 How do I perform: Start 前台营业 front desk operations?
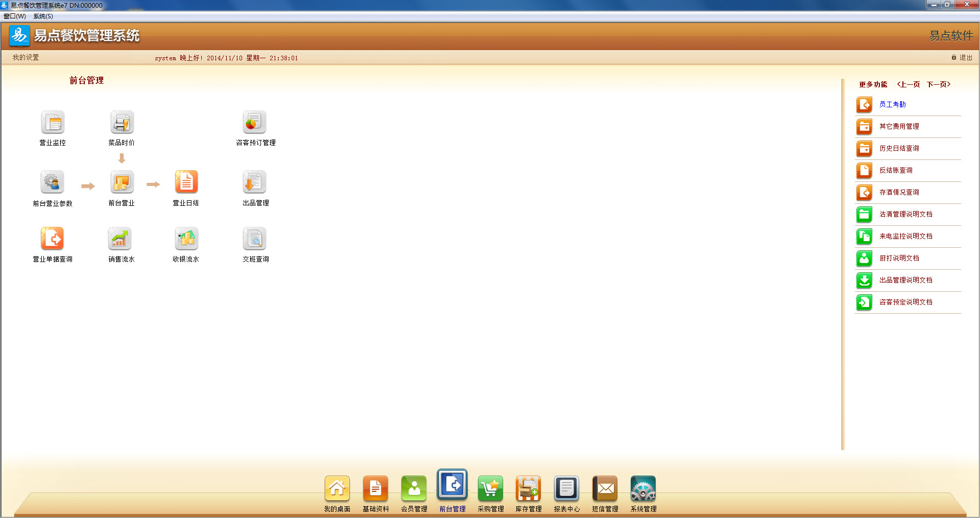click(x=122, y=182)
